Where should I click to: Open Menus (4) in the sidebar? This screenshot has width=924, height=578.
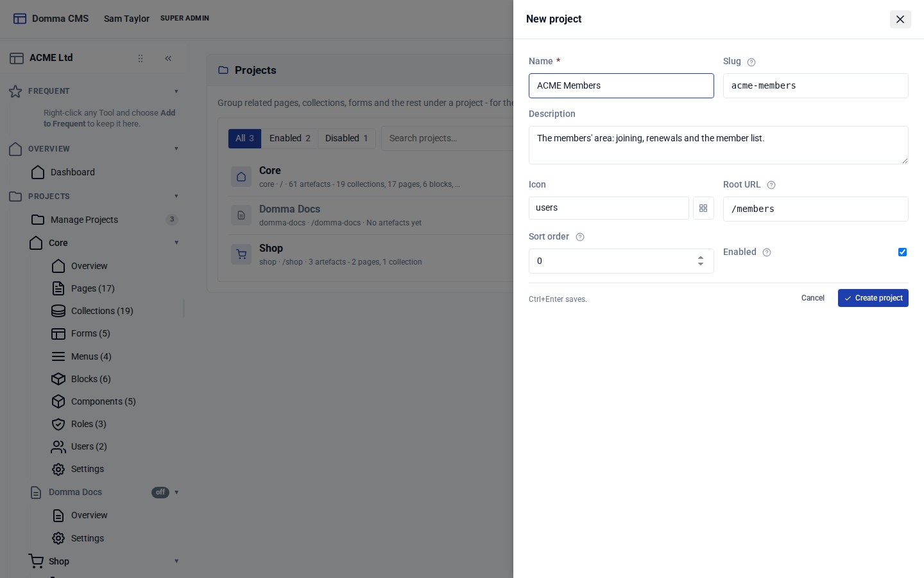coord(91,356)
